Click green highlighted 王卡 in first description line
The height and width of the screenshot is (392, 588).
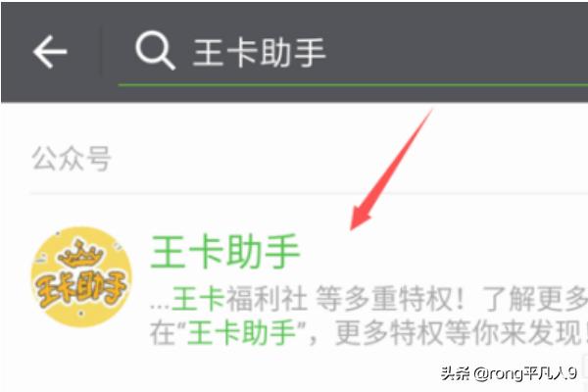[x=198, y=299]
